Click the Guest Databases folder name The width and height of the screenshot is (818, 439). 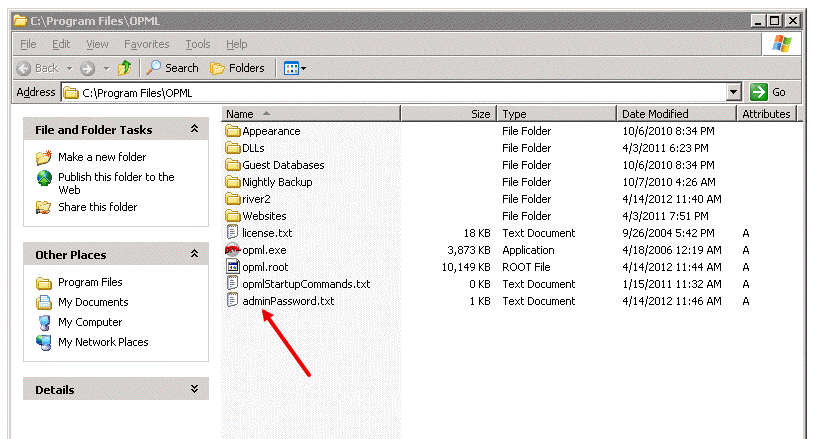coord(283,165)
